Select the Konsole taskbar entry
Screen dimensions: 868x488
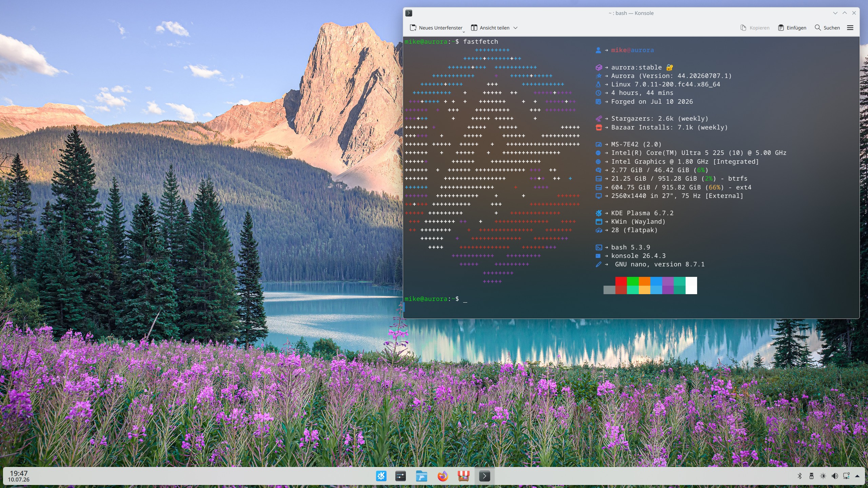click(x=485, y=476)
